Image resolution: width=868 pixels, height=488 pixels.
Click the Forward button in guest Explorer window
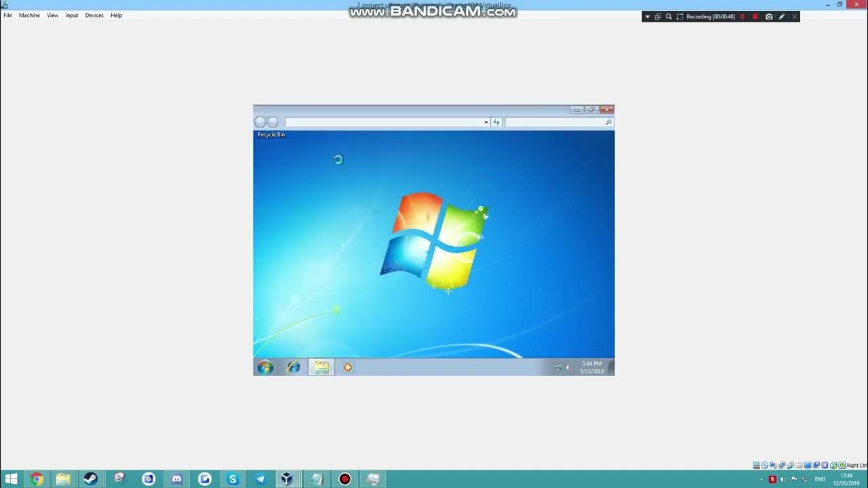[x=273, y=122]
